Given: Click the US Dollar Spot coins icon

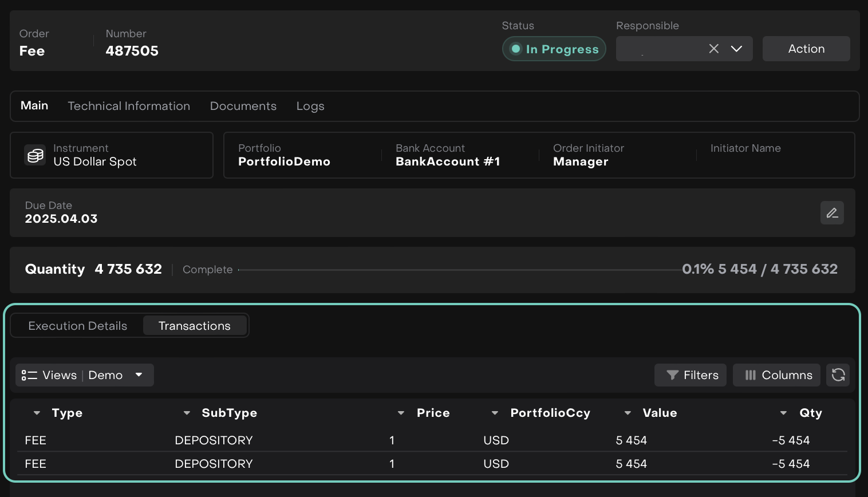Looking at the screenshot, I should [x=35, y=155].
